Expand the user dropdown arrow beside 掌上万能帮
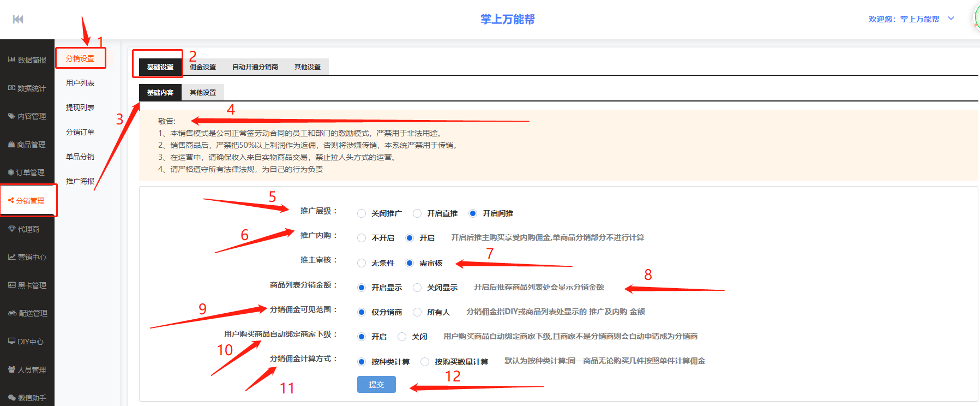The width and height of the screenshot is (980, 406). coord(951,19)
